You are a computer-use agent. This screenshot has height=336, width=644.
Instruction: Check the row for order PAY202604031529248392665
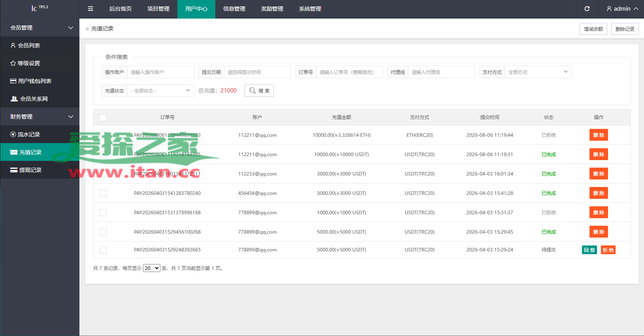click(x=103, y=250)
